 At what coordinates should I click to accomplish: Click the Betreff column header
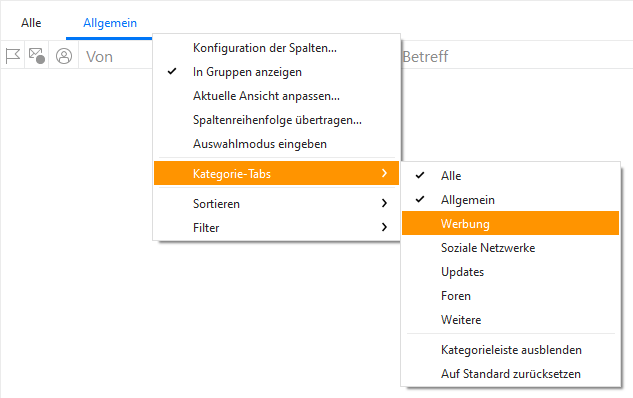(425, 57)
